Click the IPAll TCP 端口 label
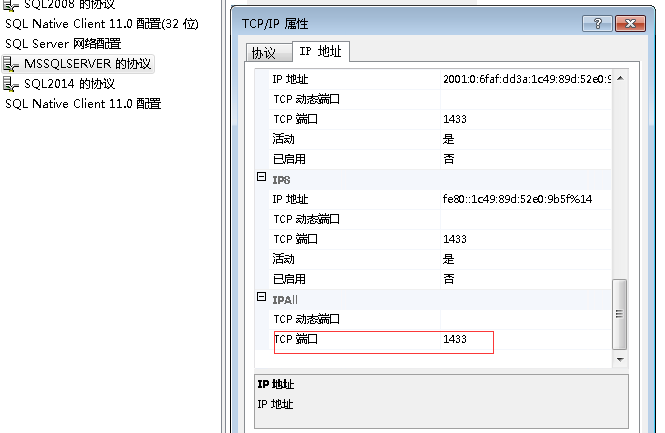Screen dimensions: 665x433 point(295,339)
